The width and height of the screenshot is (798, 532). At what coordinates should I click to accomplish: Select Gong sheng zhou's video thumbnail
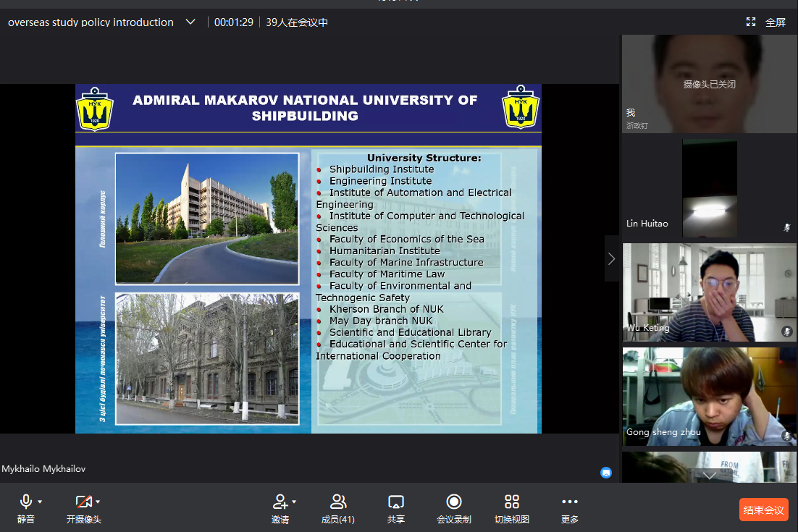[x=710, y=396]
